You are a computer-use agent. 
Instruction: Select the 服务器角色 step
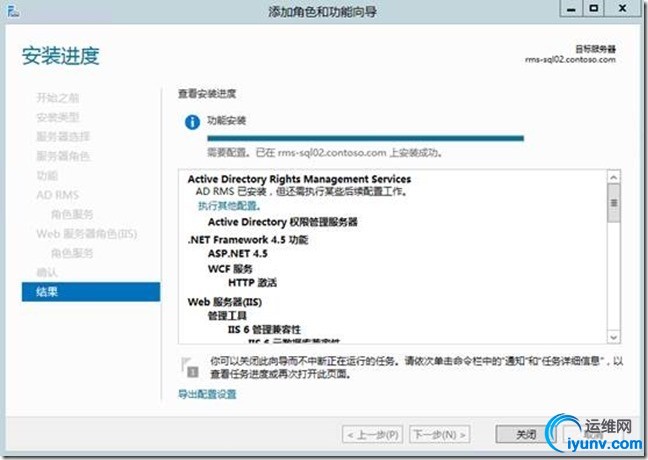[x=63, y=156]
